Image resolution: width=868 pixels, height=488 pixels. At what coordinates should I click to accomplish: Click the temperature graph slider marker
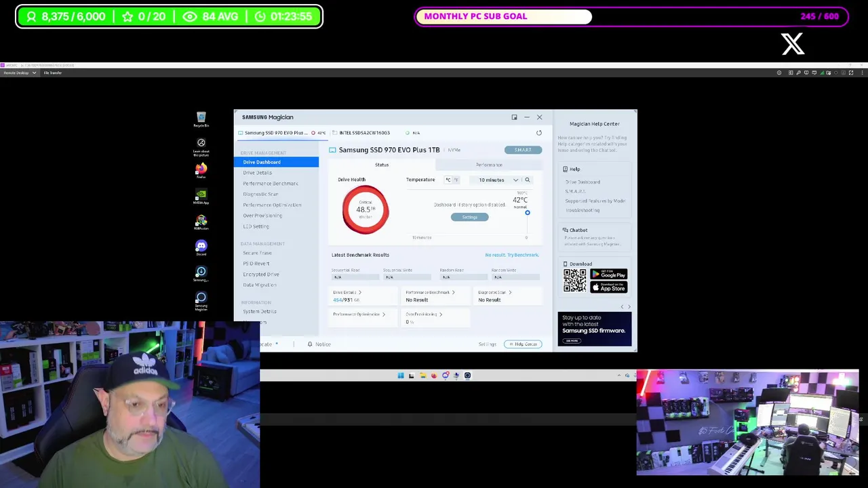[527, 213]
